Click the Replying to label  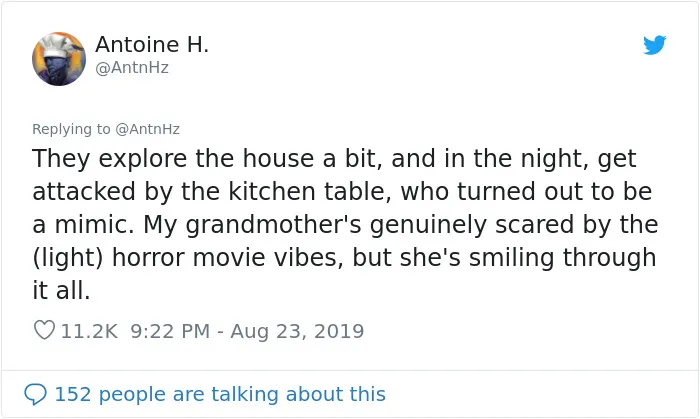(x=71, y=129)
